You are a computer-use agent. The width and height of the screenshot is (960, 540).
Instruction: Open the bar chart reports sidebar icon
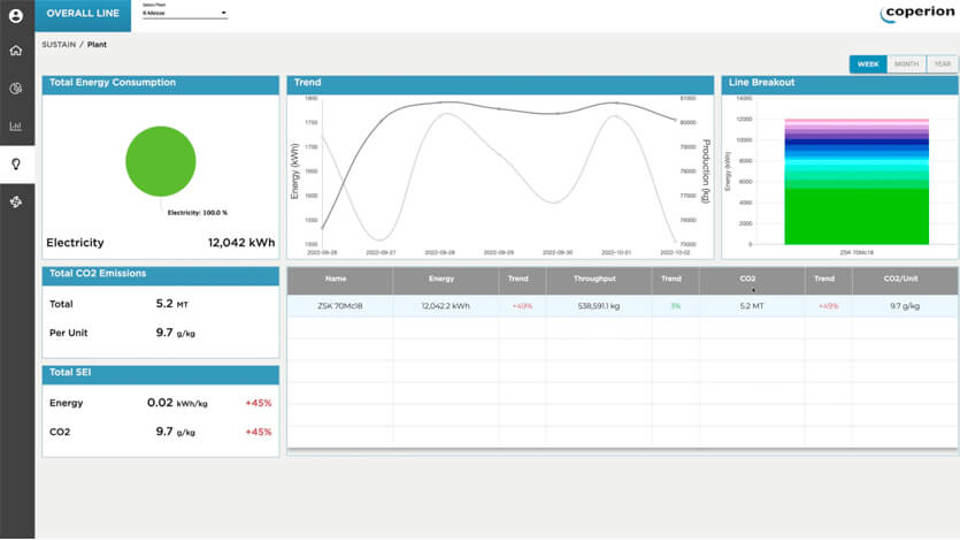coord(16,126)
